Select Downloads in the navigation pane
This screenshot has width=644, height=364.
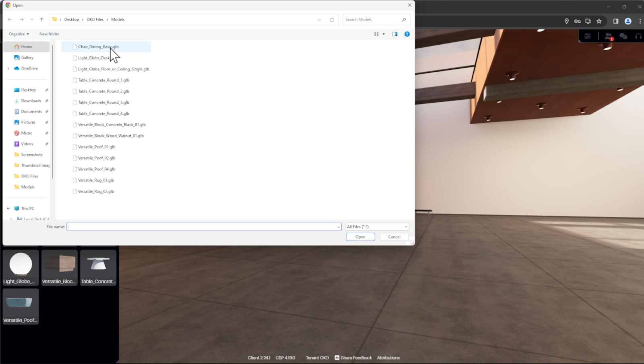pyautogui.click(x=31, y=101)
